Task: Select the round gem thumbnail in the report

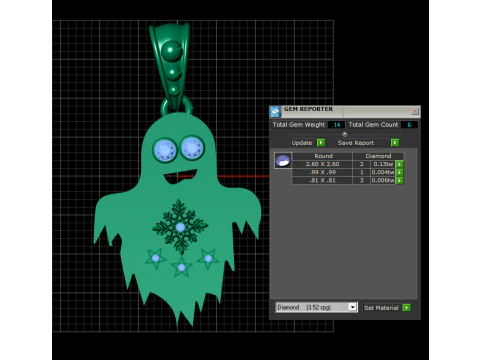Action: (283, 161)
